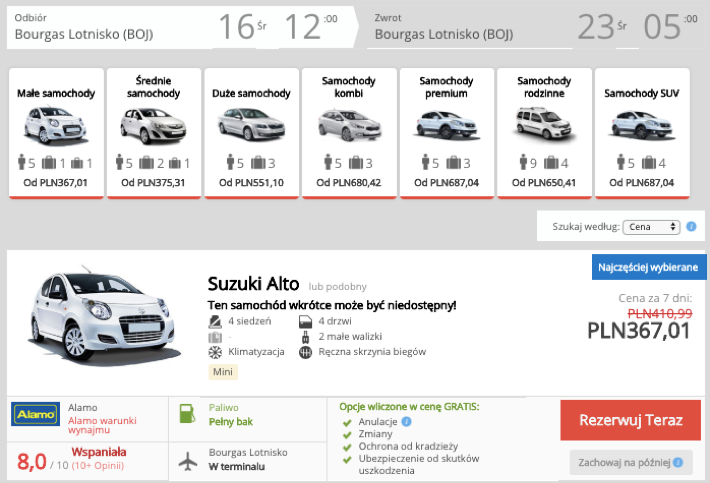This screenshot has width=710, height=483.
Task: Click the airplane terminal icon
Action: click(x=188, y=461)
